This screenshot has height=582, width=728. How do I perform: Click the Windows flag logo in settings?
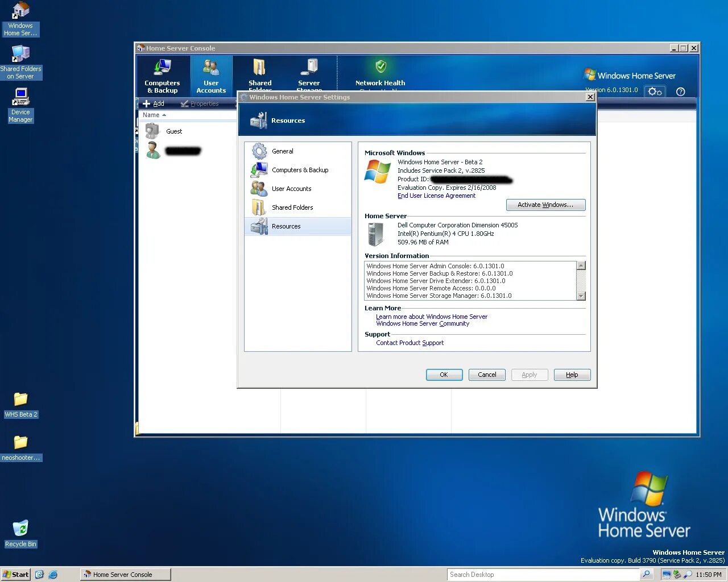(378, 172)
